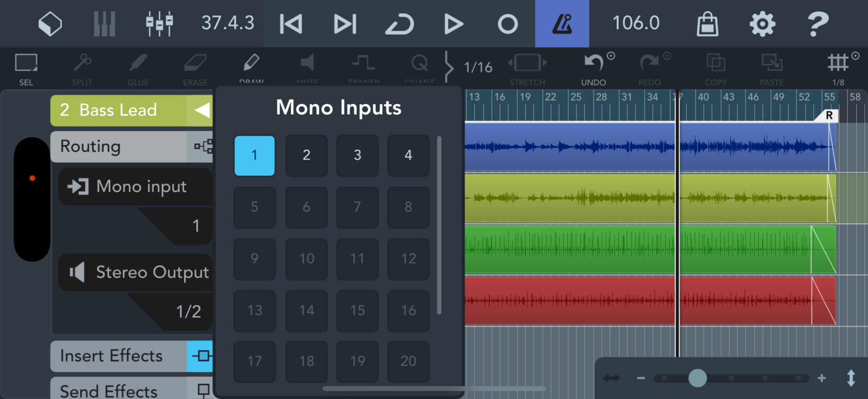
Task: Expand the Send Effects section
Action: tap(131, 388)
